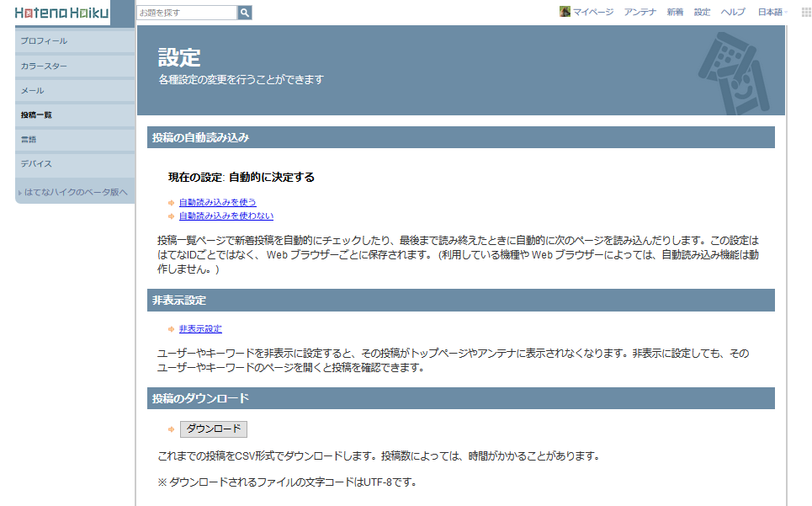Screen dimensions: 812x506
Task: Select プロフィール in the sidebar
Action: point(75,41)
